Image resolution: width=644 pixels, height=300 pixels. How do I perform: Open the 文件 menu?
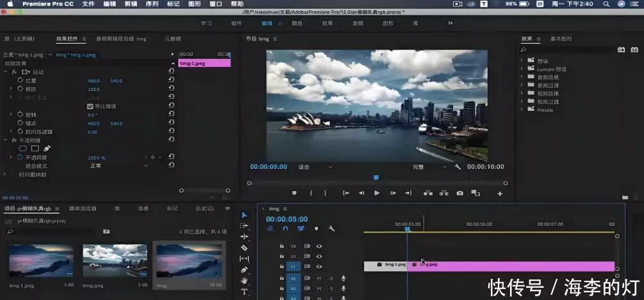pyautogui.click(x=88, y=4)
